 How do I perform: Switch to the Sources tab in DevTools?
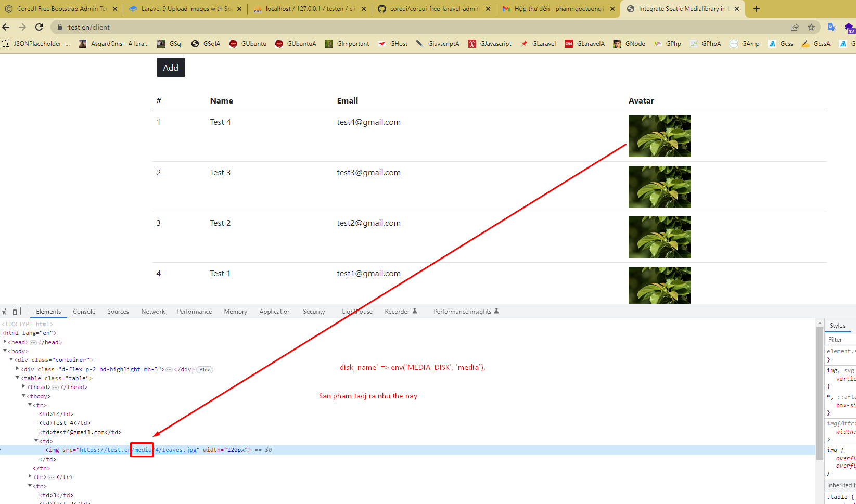click(118, 312)
